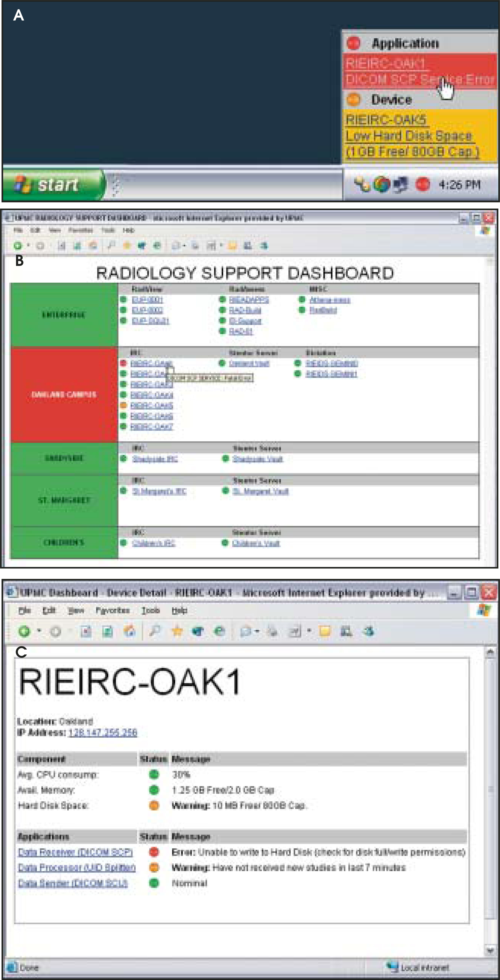Click Favorites star in Device Detail window toolbar
500x980 pixels.
coord(177,631)
